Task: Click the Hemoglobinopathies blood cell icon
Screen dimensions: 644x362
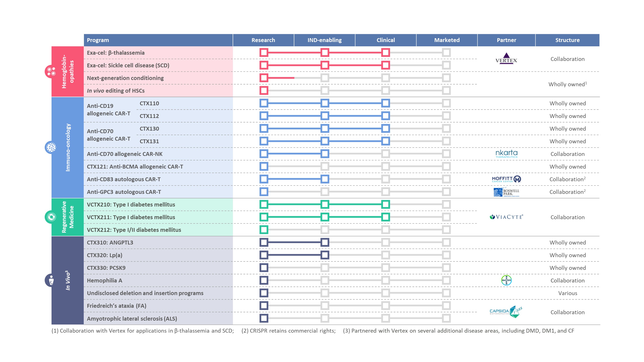Action: [51, 71]
